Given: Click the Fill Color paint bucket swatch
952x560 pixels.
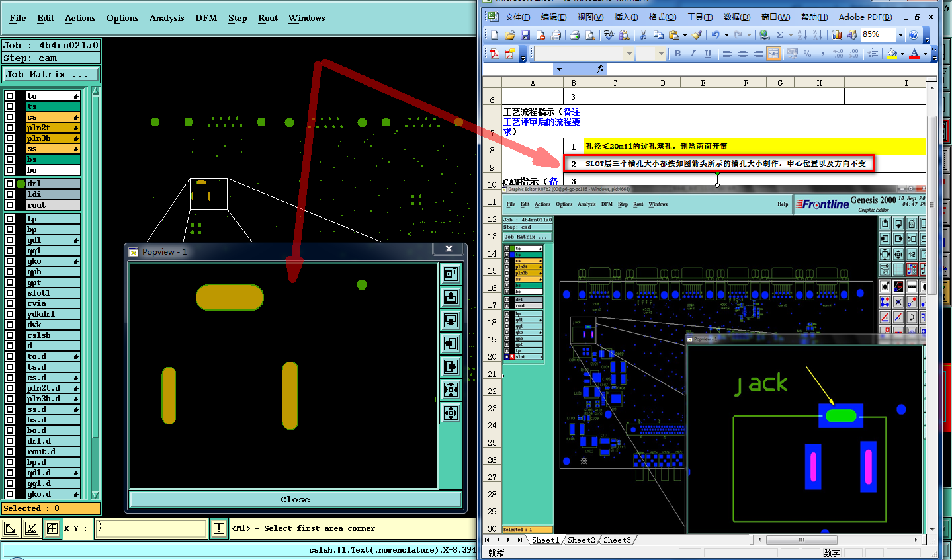Looking at the screenshot, I should [892, 54].
